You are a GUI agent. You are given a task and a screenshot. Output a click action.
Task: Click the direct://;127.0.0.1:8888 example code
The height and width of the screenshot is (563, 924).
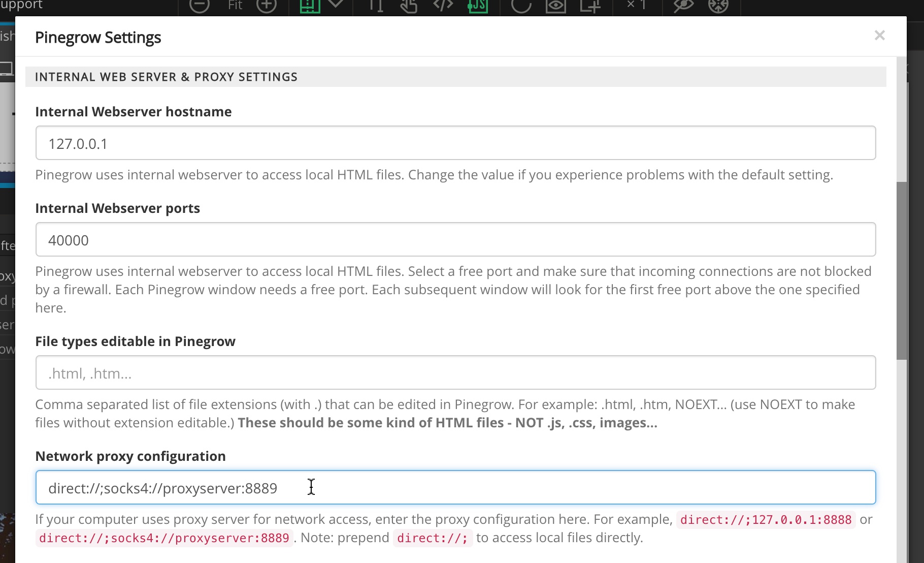pyautogui.click(x=766, y=520)
